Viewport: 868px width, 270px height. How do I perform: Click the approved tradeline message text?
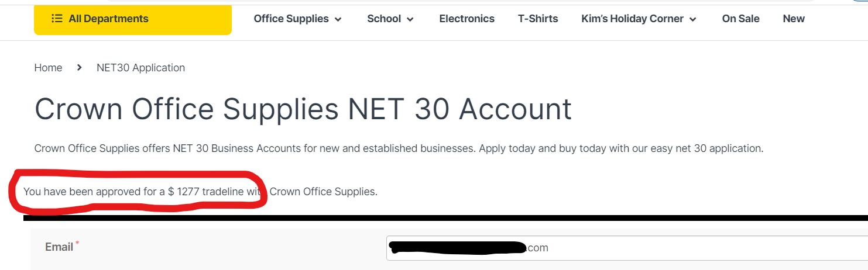coord(200,191)
